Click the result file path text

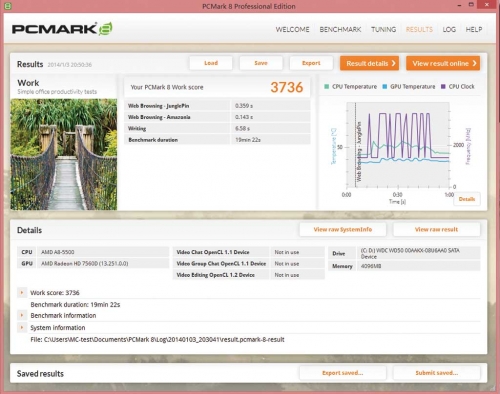tap(157, 339)
